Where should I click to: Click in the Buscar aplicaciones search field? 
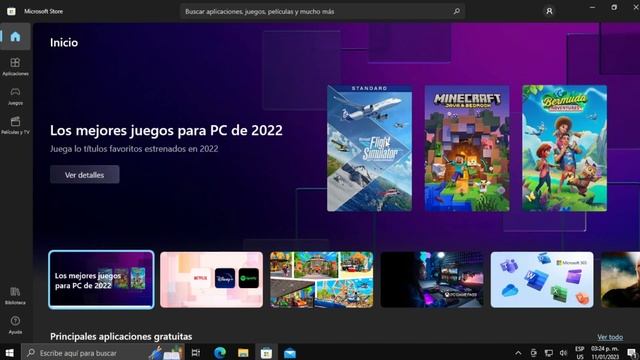coord(322,11)
